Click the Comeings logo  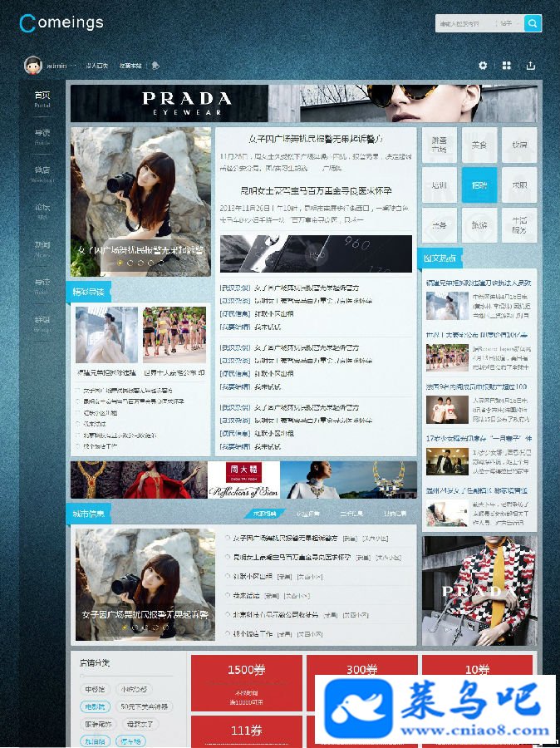pyautogui.click(x=61, y=22)
